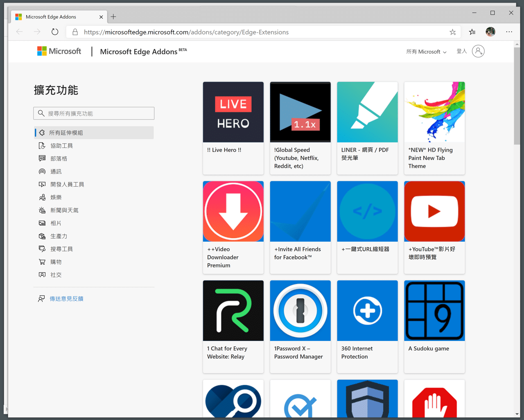Add this page to favorites star
This screenshot has width=524, height=420.
(x=452, y=32)
